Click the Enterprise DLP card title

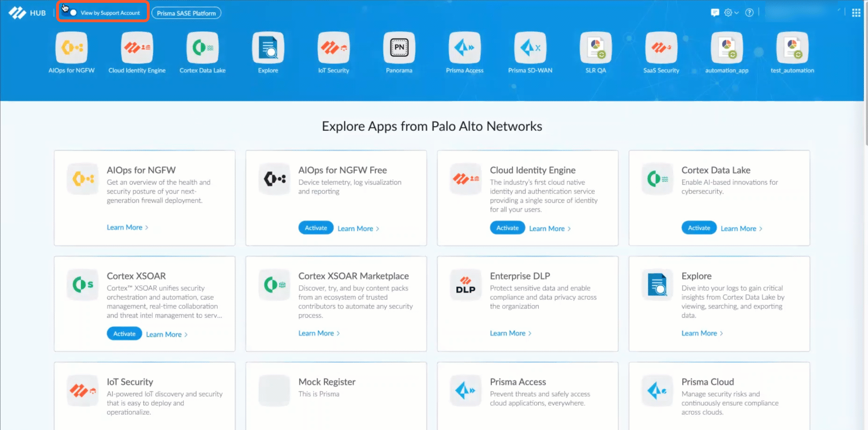click(x=520, y=276)
